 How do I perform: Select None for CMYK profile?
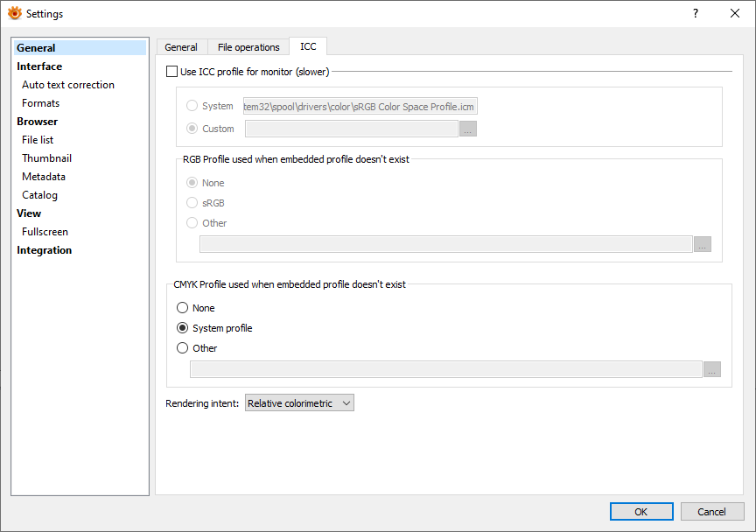pos(183,308)
